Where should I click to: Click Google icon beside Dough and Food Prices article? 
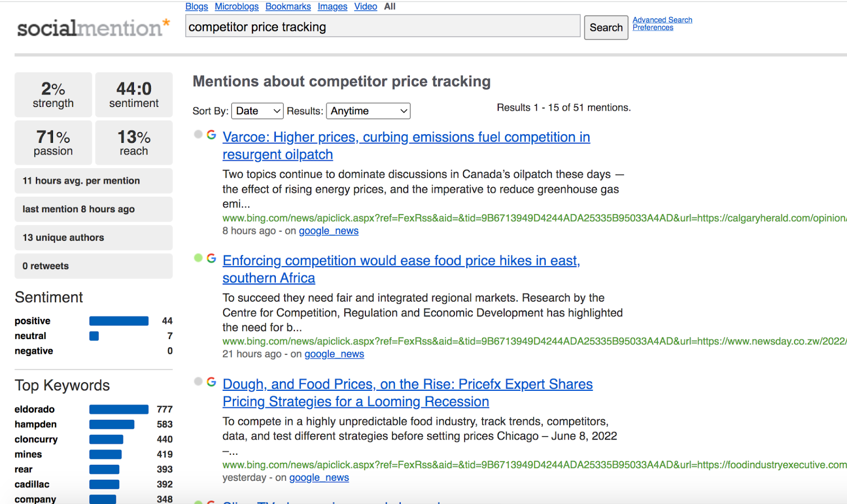coord(211,382)
